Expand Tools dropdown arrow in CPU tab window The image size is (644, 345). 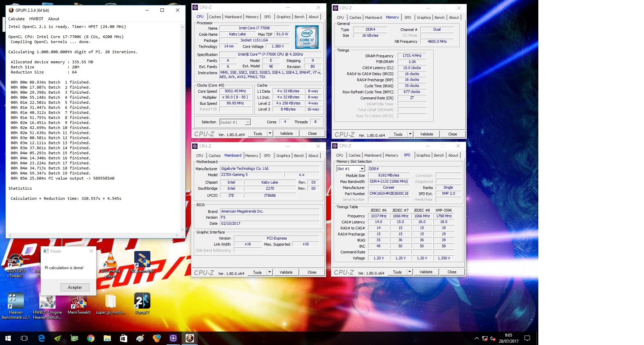270,133
